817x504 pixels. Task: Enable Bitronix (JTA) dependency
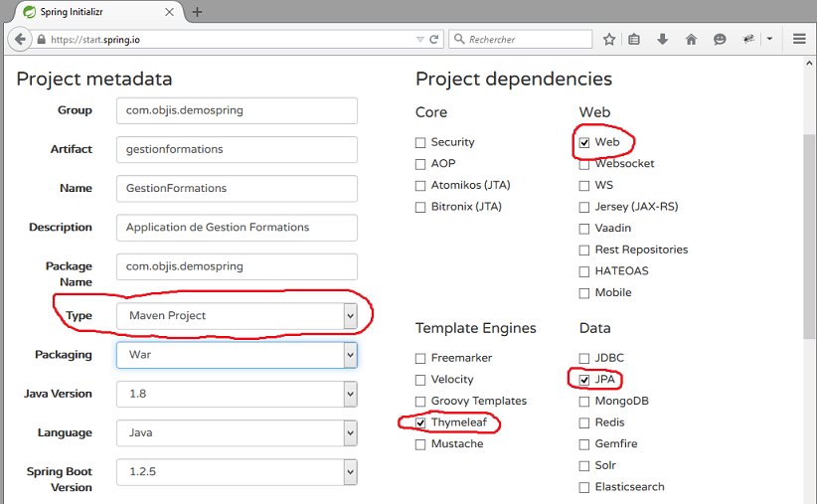pyautogui.click(x=420, y=207)
